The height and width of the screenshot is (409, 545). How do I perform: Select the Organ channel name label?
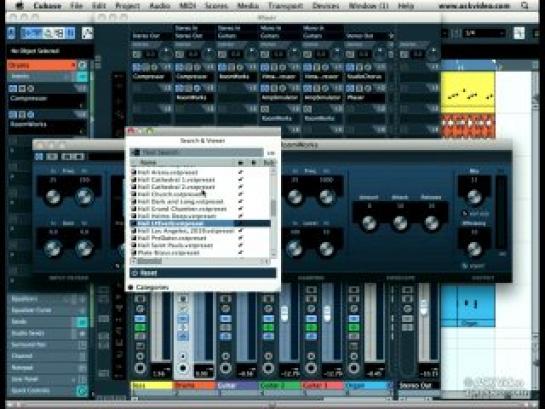coord(367,385)
